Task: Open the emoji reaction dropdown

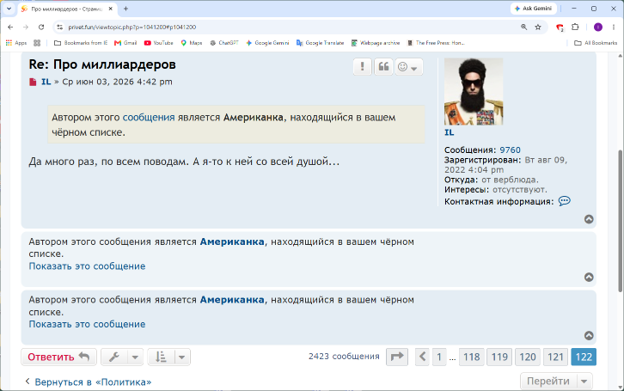Action: pyautogui.click(x=408, y=67)
